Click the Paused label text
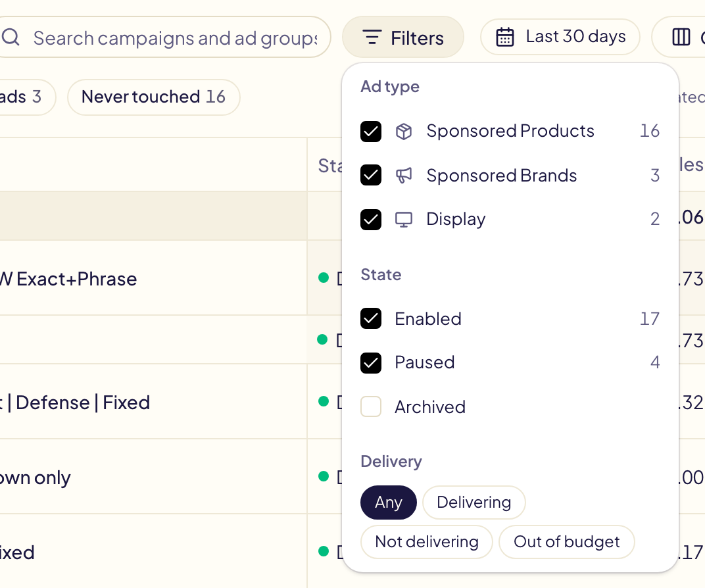The image size is (705, 588). (424, 362)
